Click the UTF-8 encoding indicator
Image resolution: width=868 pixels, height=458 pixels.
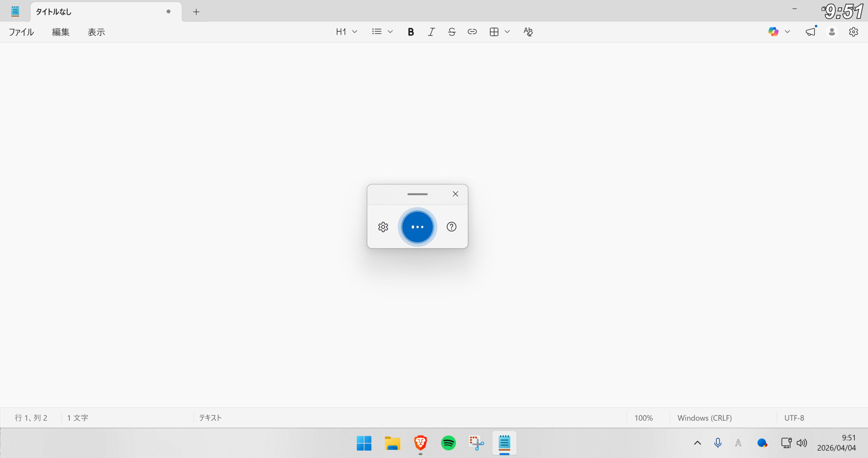coord(794,418)
